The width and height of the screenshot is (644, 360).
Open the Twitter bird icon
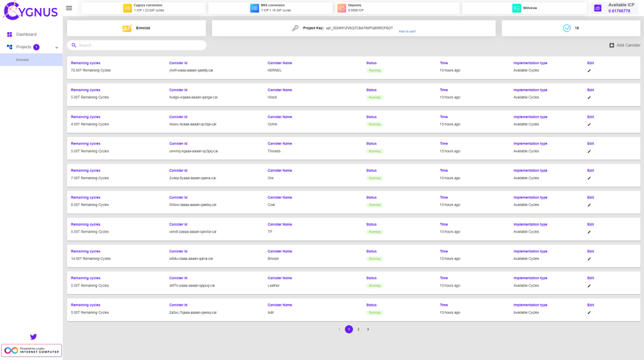click(33, 337)
